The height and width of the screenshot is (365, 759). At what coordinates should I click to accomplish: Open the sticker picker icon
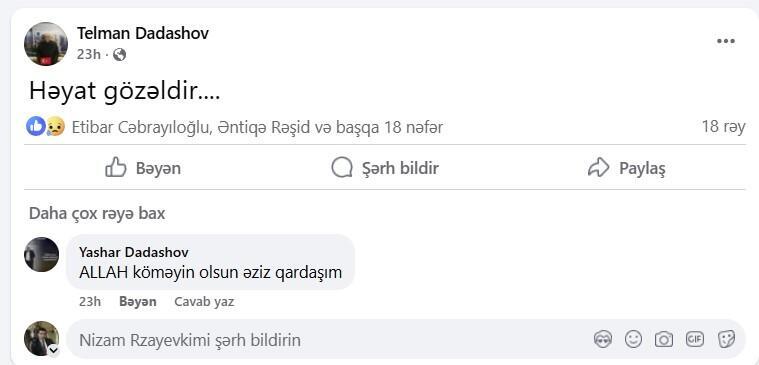click(x=726, y=339)
